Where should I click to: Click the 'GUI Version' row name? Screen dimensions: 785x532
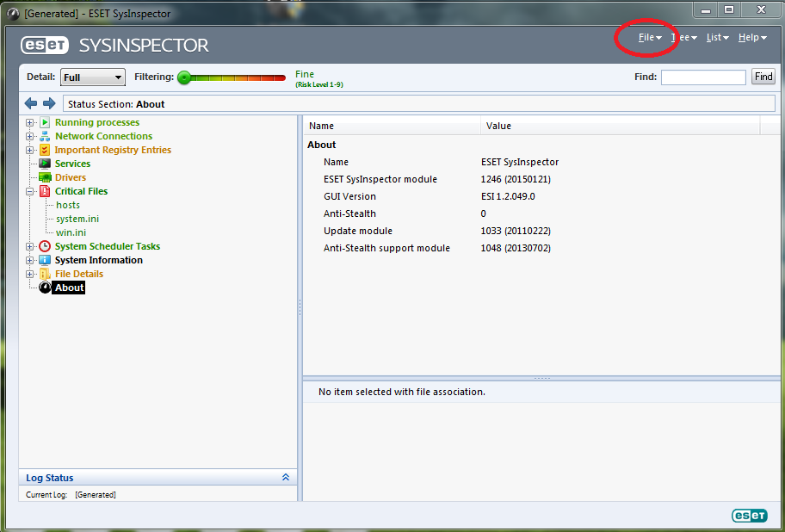click(349, 196)
